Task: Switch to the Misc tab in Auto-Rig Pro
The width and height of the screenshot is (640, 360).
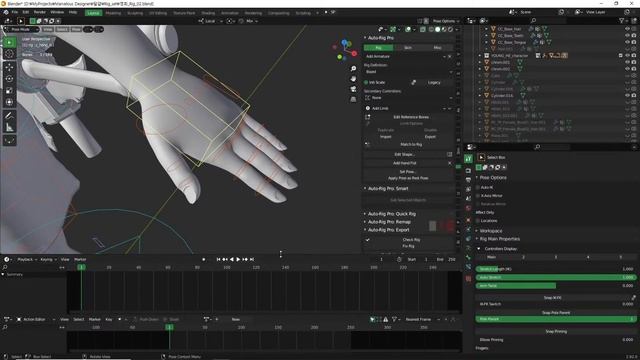Action: (438, 48)
